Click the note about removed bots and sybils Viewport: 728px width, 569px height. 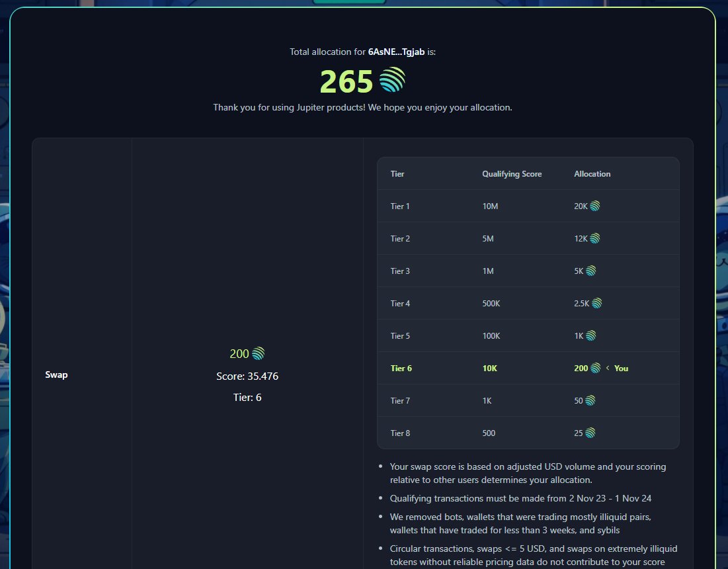click(x=520, y=523)
